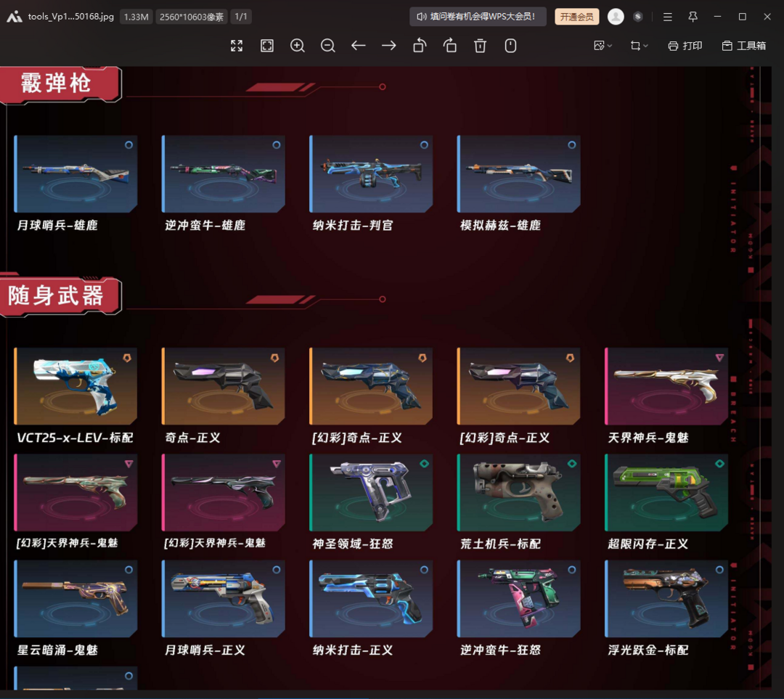Image resolution: width=784 pixels, height=699 pixels.
Task: Click the VCT25-x-LEV-标配 label
Action: (x=75, y=438)
